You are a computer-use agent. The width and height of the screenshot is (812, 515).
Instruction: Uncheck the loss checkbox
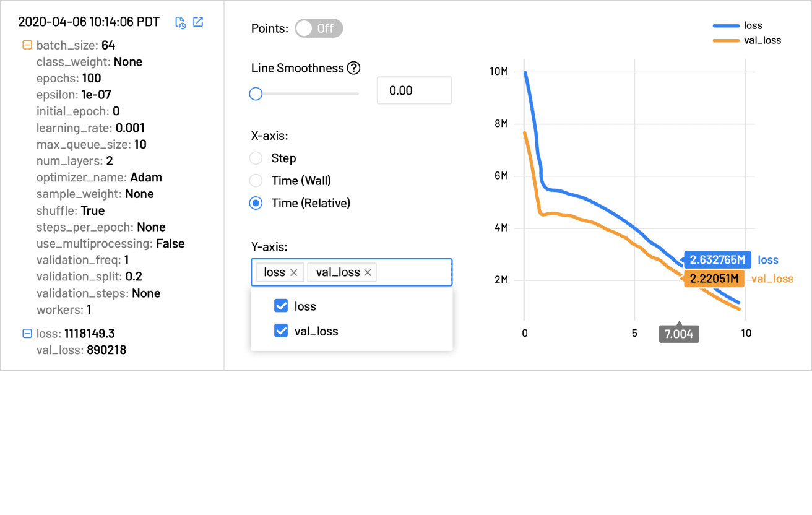click(x=281, y=306)
